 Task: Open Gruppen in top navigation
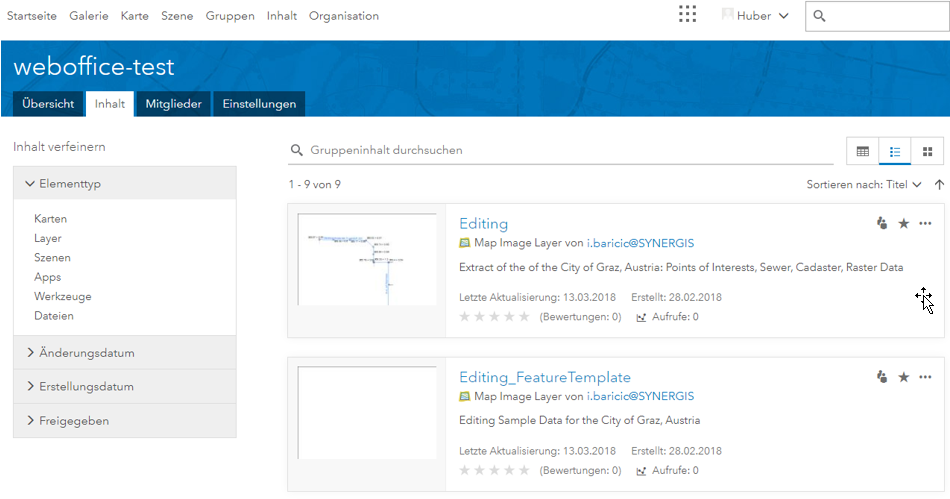point(230,16)
